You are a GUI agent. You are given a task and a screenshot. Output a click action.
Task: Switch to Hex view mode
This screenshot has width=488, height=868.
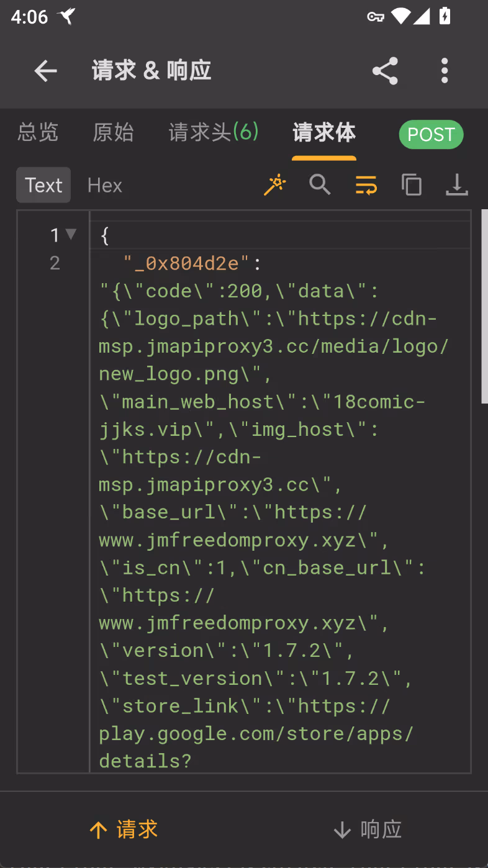pos(105,185)
